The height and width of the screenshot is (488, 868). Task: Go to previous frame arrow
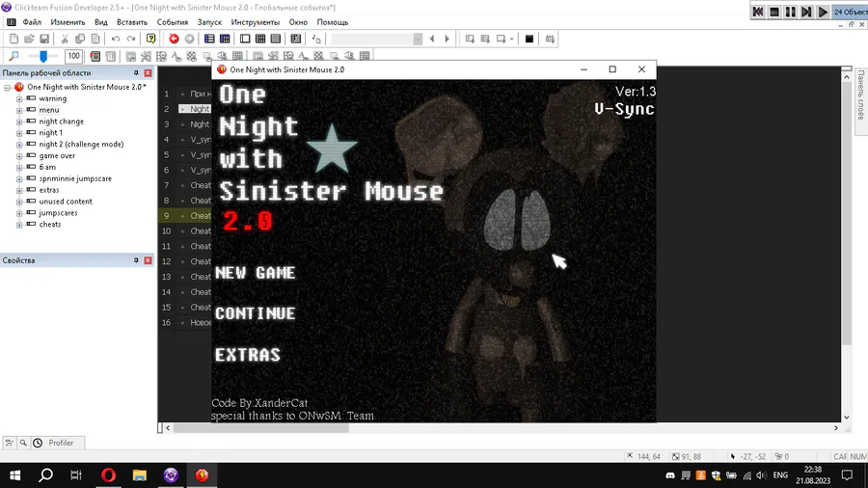click(x=432, y=39)
